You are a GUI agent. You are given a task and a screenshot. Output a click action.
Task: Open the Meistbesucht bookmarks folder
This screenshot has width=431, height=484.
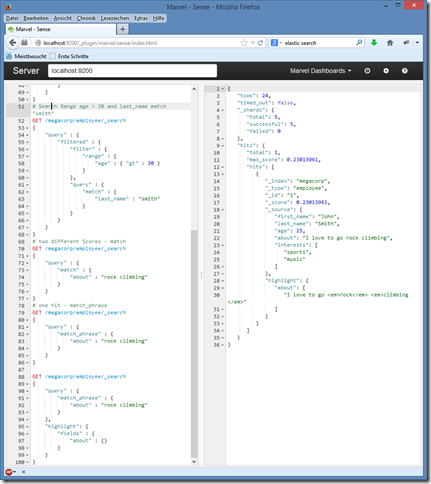click(27, 56)
